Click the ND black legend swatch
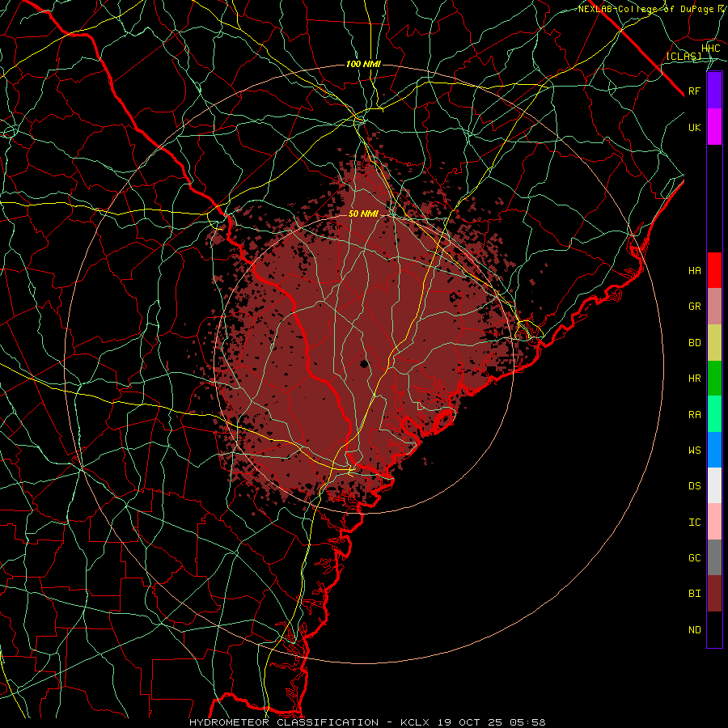 714,629
